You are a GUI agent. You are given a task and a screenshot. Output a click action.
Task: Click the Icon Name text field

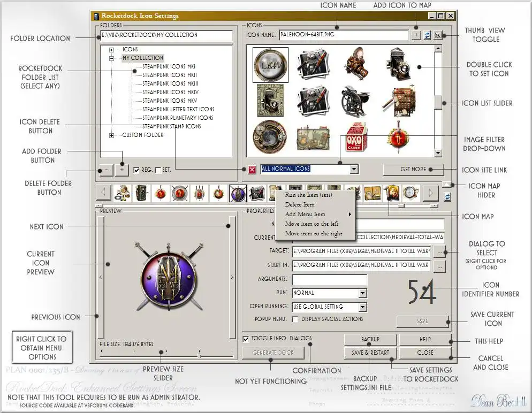[344, 35]
